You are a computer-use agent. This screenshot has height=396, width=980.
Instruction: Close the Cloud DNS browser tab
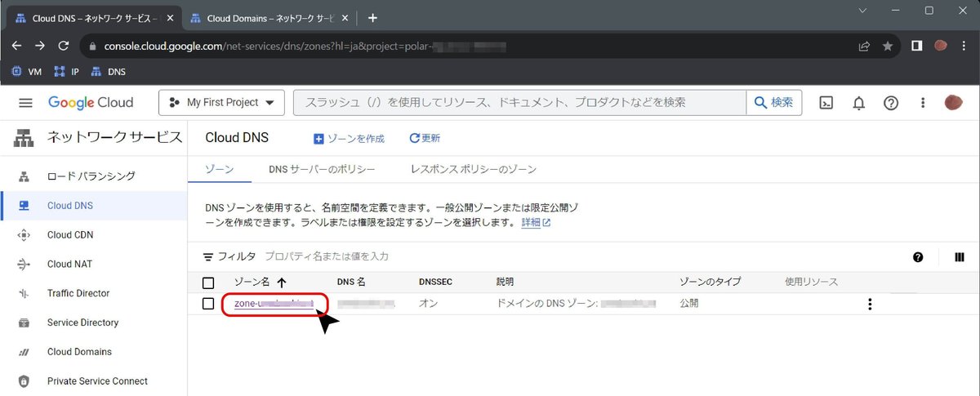(168, 18)
